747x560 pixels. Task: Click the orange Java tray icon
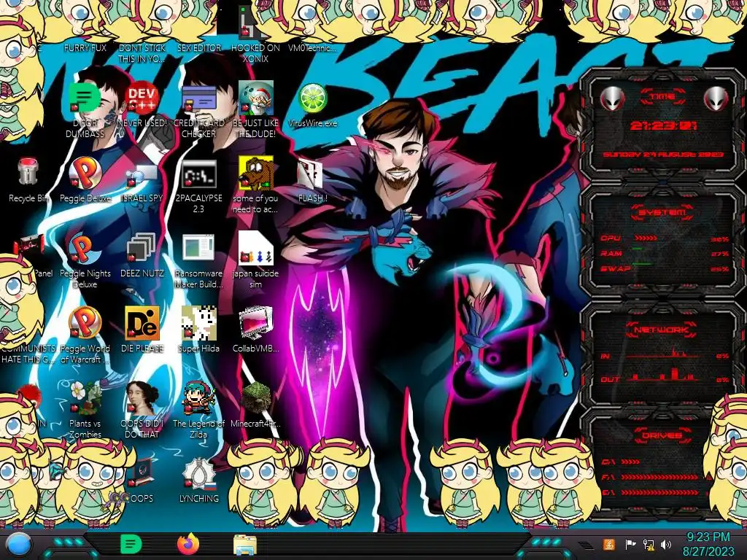tap(608, 545)
